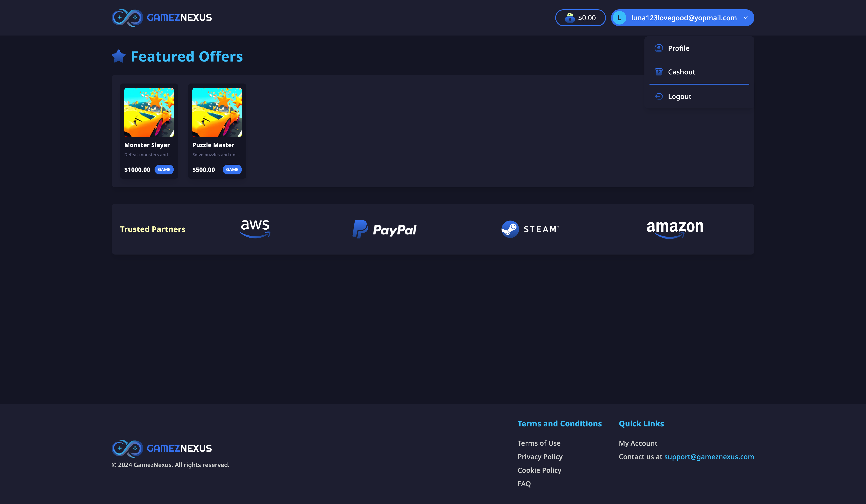The width and height of the screenshot is (866, 504).
Task: Click the Featured Offers star icon
Action: (x=119, y=56)
